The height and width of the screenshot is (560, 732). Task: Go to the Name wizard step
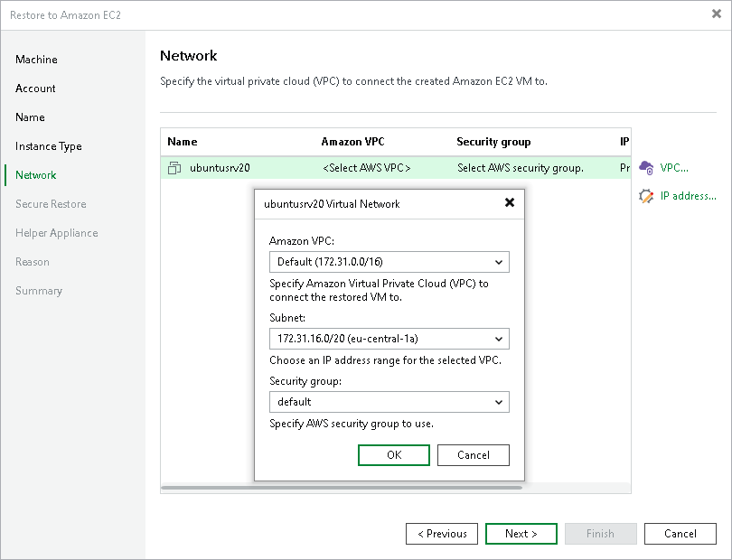(30, 117)
